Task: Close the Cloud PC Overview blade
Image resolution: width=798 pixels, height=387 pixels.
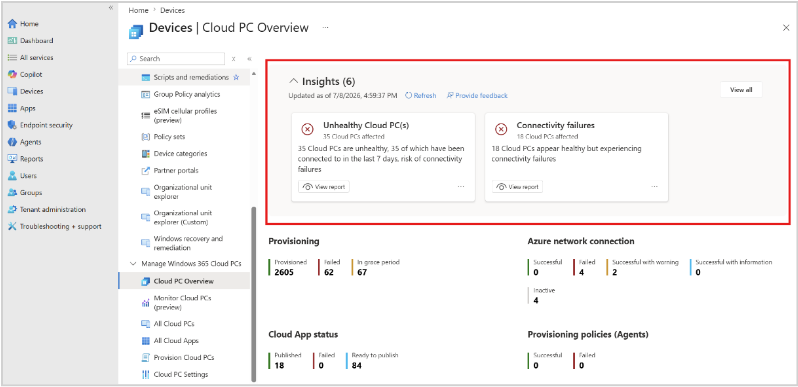Action: click(x=786, y=28)
